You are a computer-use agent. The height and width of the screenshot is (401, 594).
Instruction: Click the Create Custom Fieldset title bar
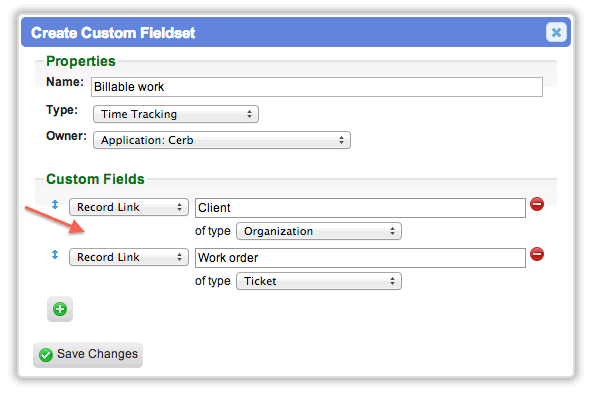tap(295, 32)
